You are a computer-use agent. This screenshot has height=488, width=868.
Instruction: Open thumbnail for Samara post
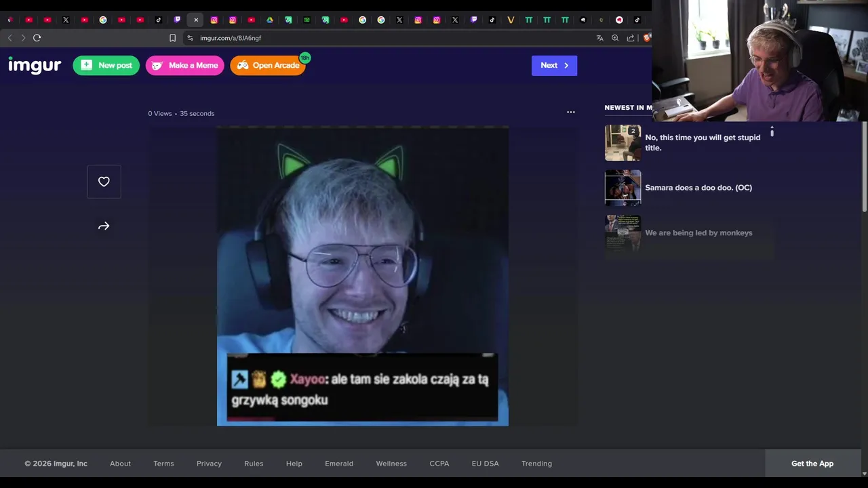click(623, 188)
